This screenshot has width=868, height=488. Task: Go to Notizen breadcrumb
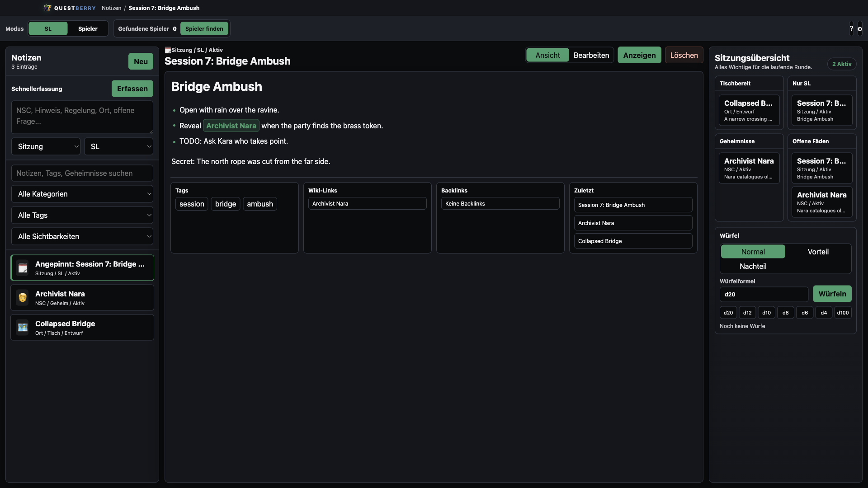click(111, 8)
